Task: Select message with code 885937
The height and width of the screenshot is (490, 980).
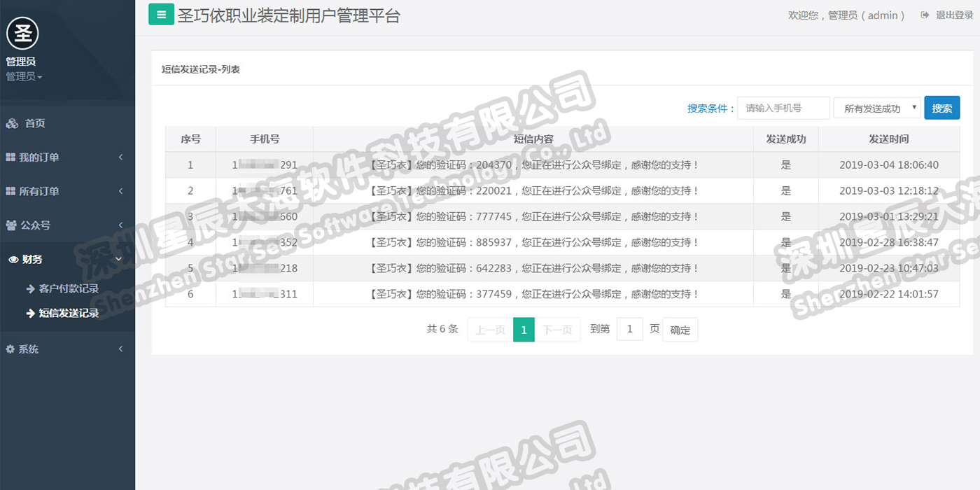Action: [x=533, y=242]
